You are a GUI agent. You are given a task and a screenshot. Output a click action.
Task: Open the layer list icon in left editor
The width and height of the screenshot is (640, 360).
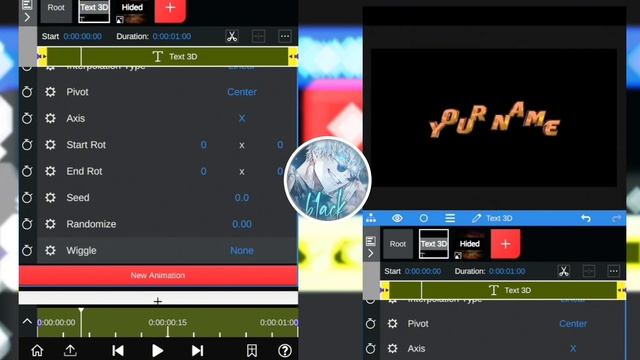click(x=27, y=4)
